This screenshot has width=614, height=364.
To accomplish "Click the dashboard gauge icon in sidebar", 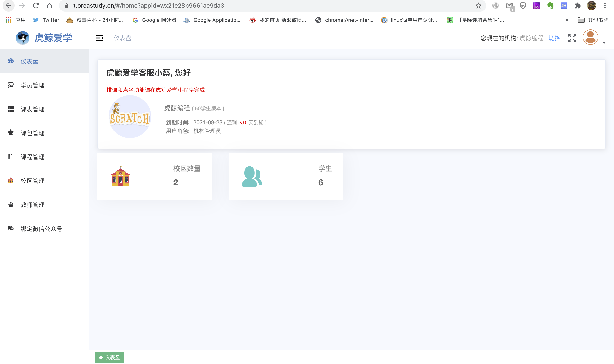I will [x=10, y=61].
